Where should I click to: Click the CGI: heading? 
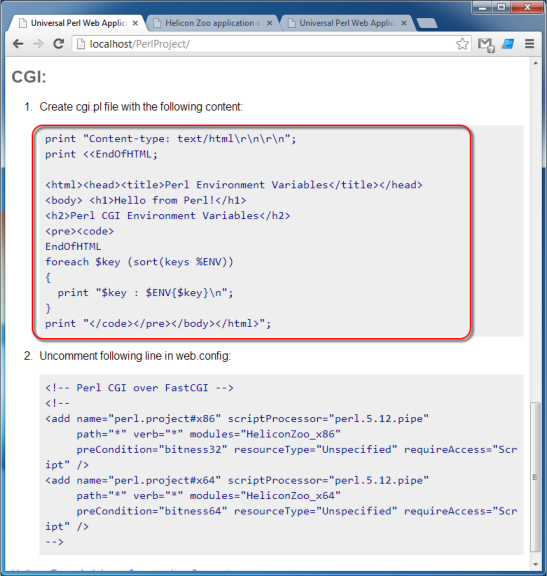pos(29,77)
